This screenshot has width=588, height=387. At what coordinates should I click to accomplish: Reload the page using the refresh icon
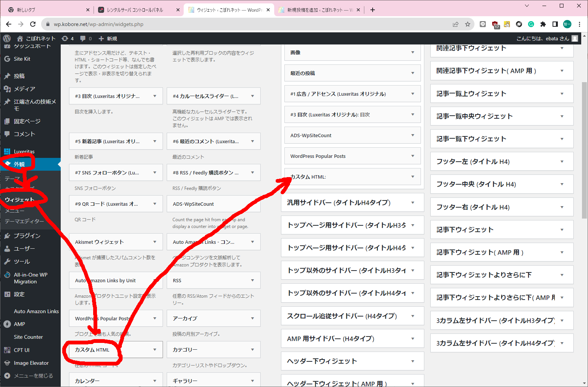pyautogui.click(x=33, y=24)
